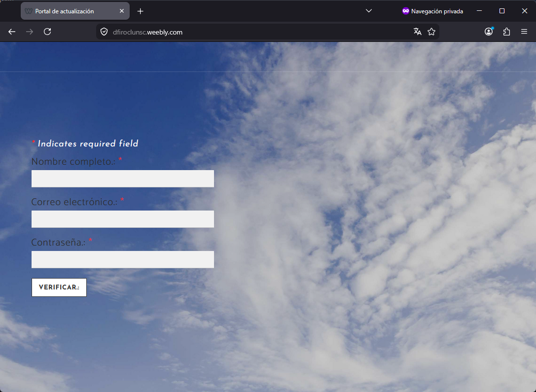Click the back navigation arrow
The width and height of the screenshot is (536, 392).
click(x=11, y=32)
